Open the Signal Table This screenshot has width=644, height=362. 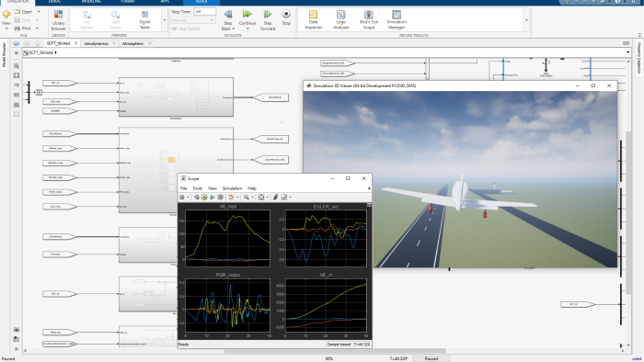[x=144, y=20]
